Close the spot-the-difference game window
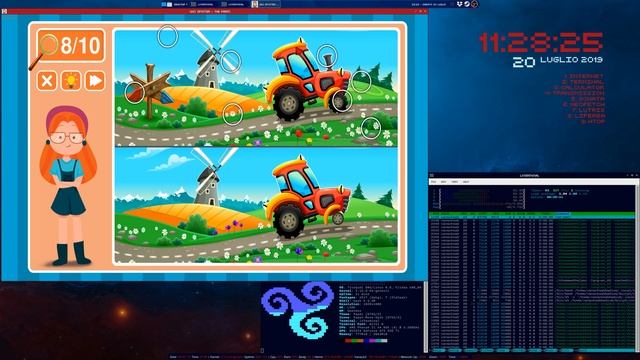Viewport: 640px width, 360px height. pos(425,11)
